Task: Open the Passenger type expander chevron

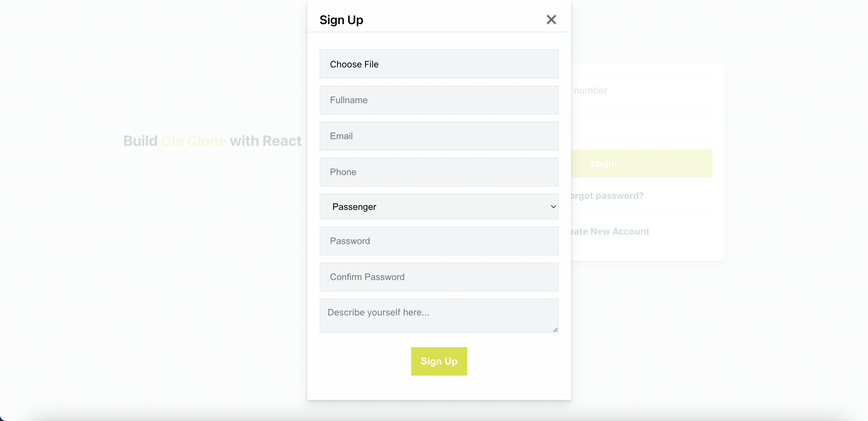Action: [553, 206]
